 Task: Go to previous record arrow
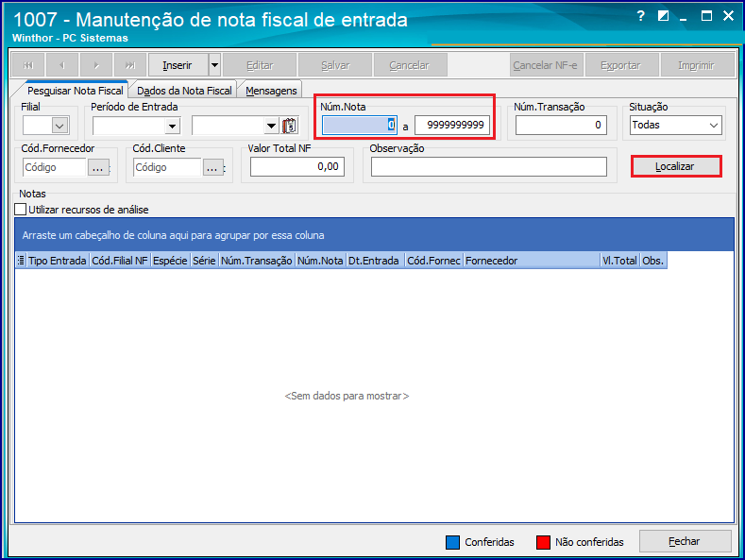[62, 65]
